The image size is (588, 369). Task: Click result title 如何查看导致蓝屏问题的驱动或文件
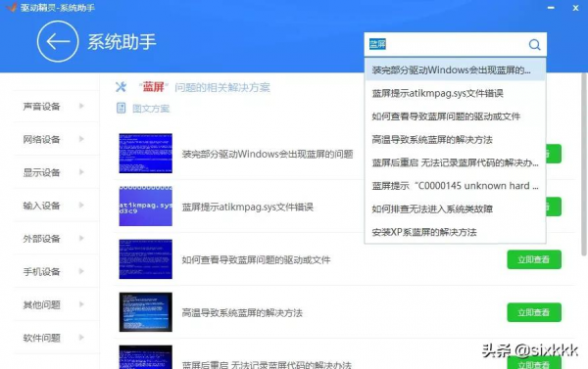point(256,259)
